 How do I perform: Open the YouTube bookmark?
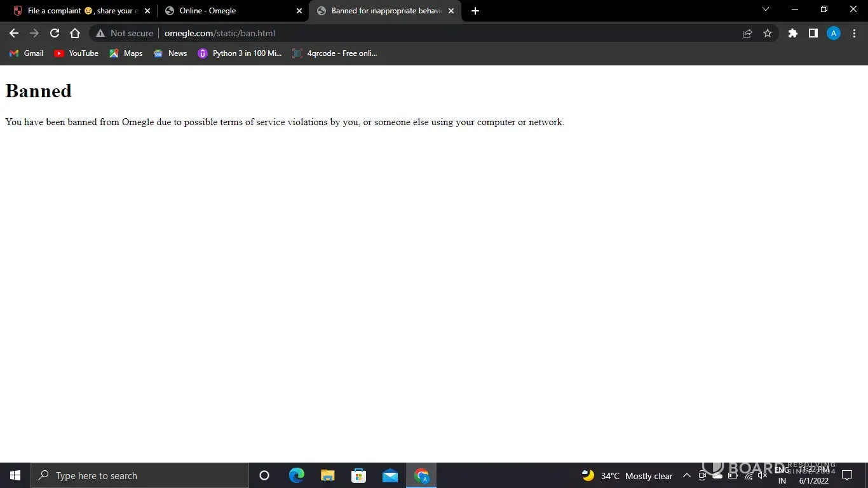point(76,53)
